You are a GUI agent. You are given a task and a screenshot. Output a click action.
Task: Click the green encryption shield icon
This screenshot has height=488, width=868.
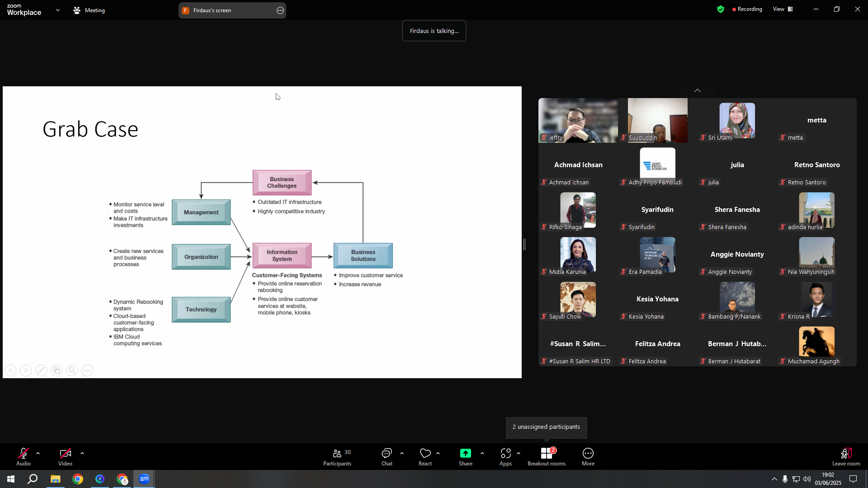pos(721,9)
